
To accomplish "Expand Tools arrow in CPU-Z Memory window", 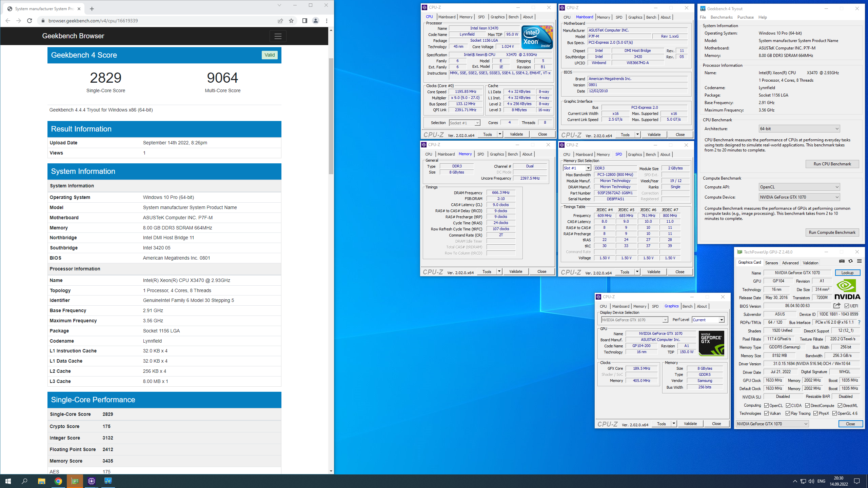I will pyautogui.click(x=499, y=271).
